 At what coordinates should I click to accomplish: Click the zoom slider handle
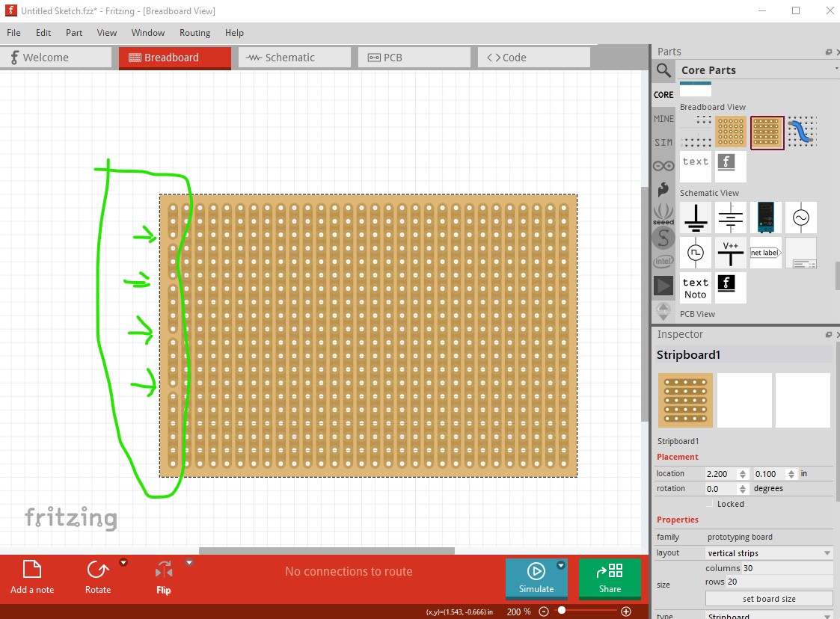[x=562, y=611]
